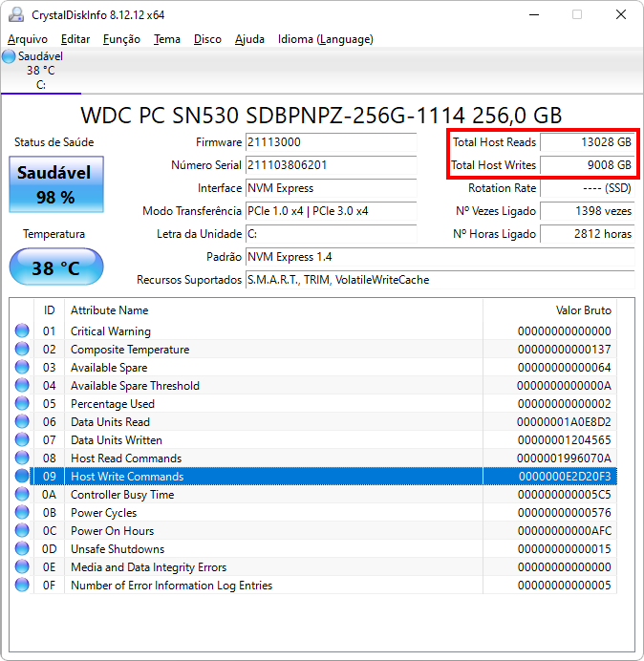Open the Idioma (Language) menu
Image resolution: width=644 pixels, height=661 pixels.
pyautogui.click(x=326, y=39)
